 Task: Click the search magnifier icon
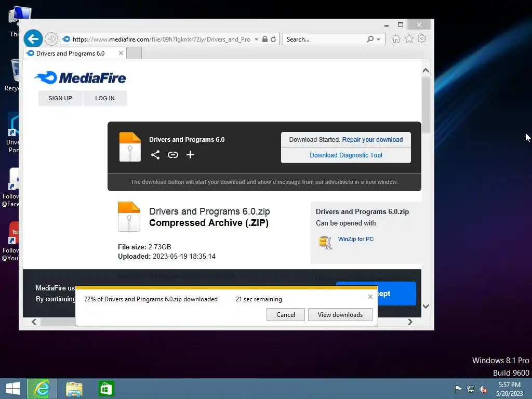(x=370, y=39)
